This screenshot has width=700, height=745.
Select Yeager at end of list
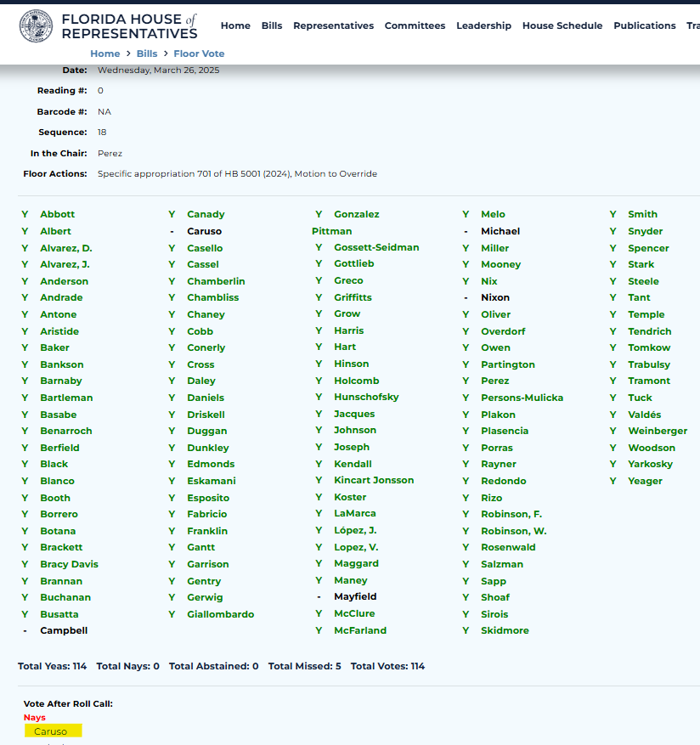point(645,482)
